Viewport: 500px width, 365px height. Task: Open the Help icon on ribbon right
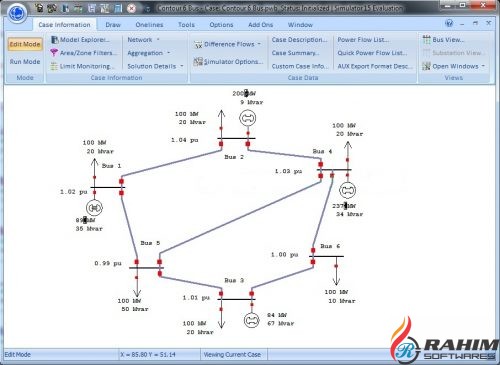click(449, 23)
